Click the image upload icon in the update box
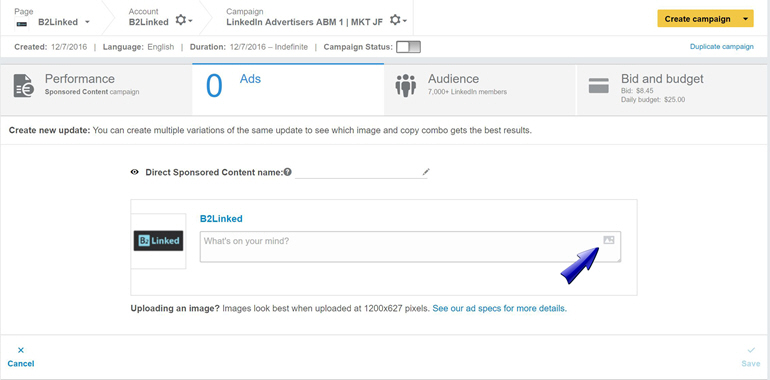The height and width of the screenshot is (380, 770). (609, 240)
